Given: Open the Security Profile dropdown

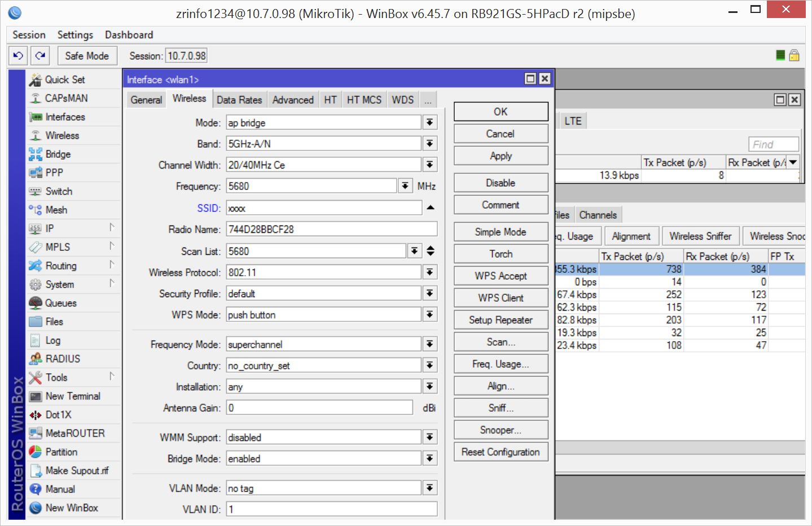Looking at the screenshot, I should [430, 293].
